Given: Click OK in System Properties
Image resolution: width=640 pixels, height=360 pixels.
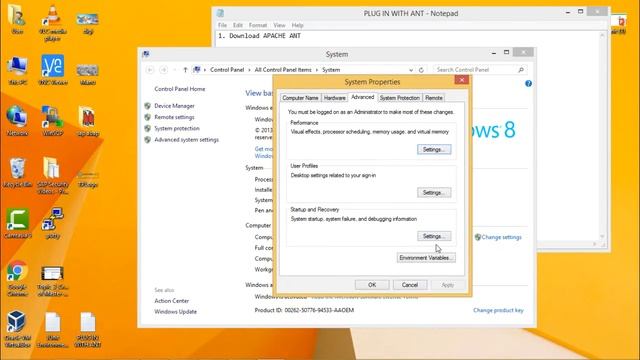Looking at the screenshot, I should [372, 285].
